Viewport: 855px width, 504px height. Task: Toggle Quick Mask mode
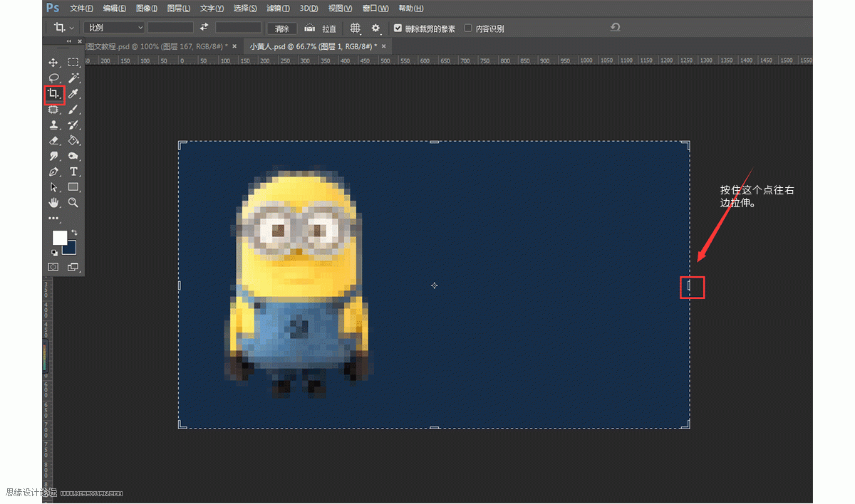(53, 267)
